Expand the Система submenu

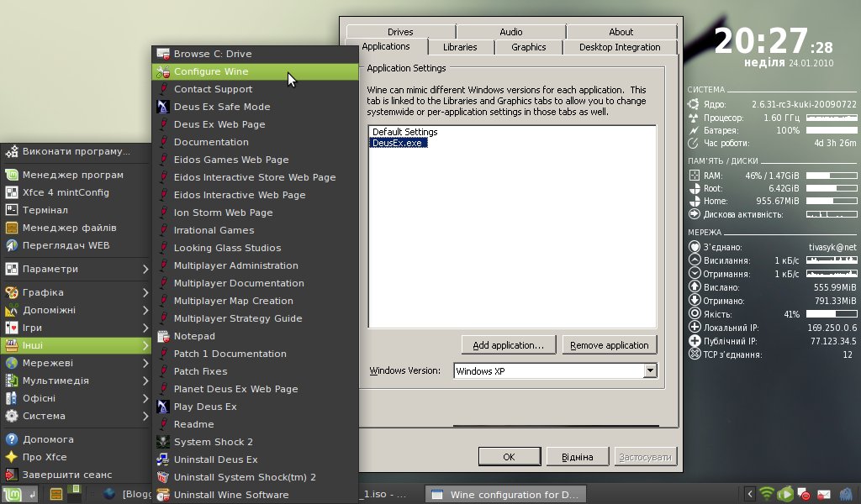[x=76, y=417]
